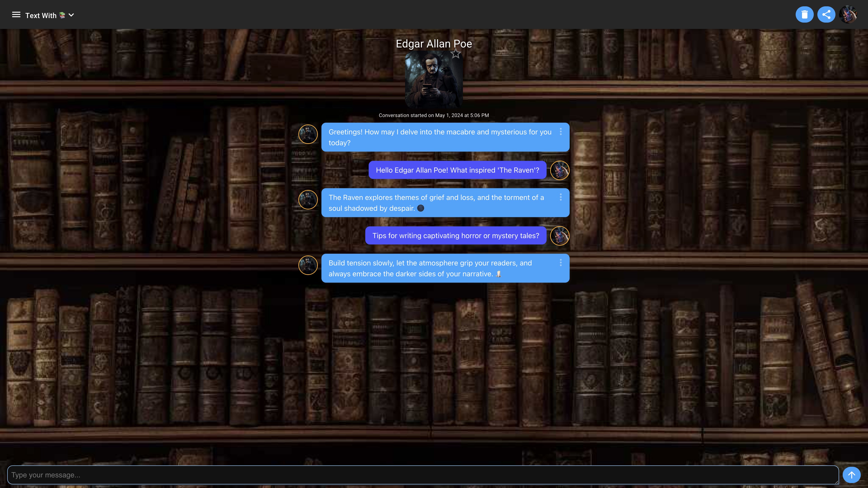The height and width of the screenshot is (488, 868).
Task: Click the send message arrow button
Action: point(851,475)
